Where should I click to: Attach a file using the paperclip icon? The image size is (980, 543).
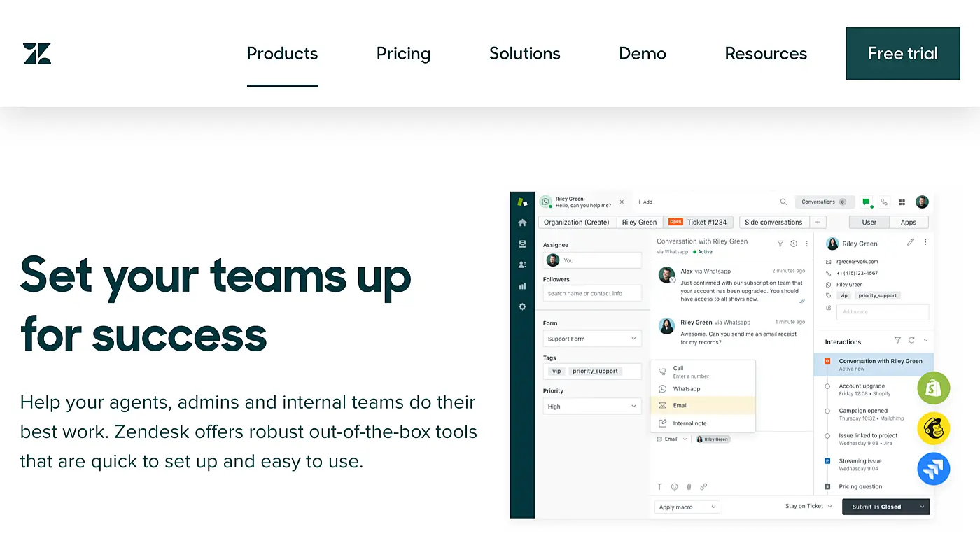(688, 486)
